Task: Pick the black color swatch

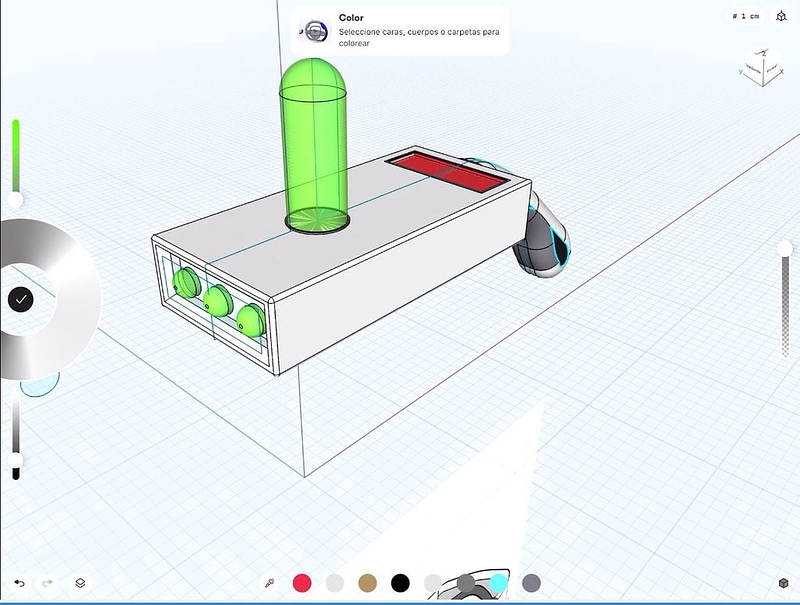Action: tap(400, 583)
